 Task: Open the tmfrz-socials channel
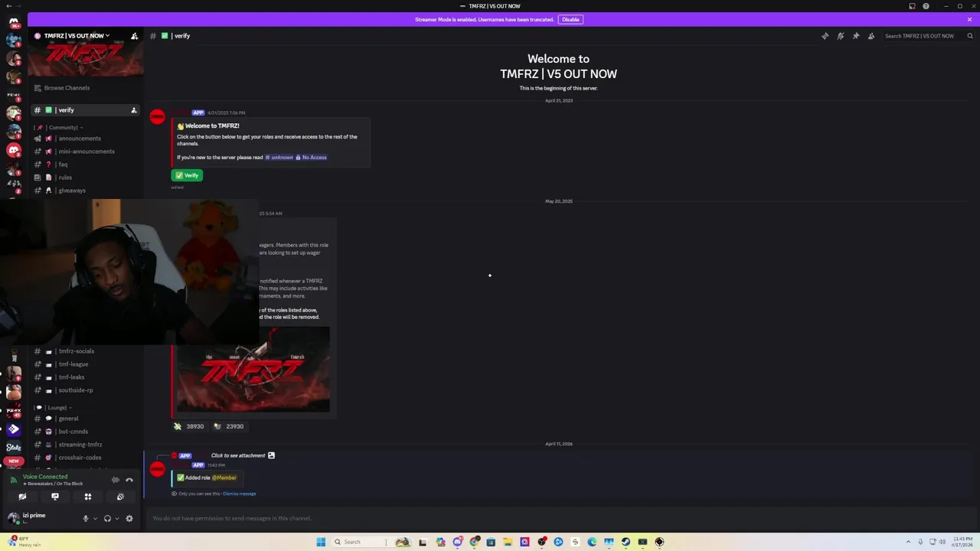click(85, 351)
